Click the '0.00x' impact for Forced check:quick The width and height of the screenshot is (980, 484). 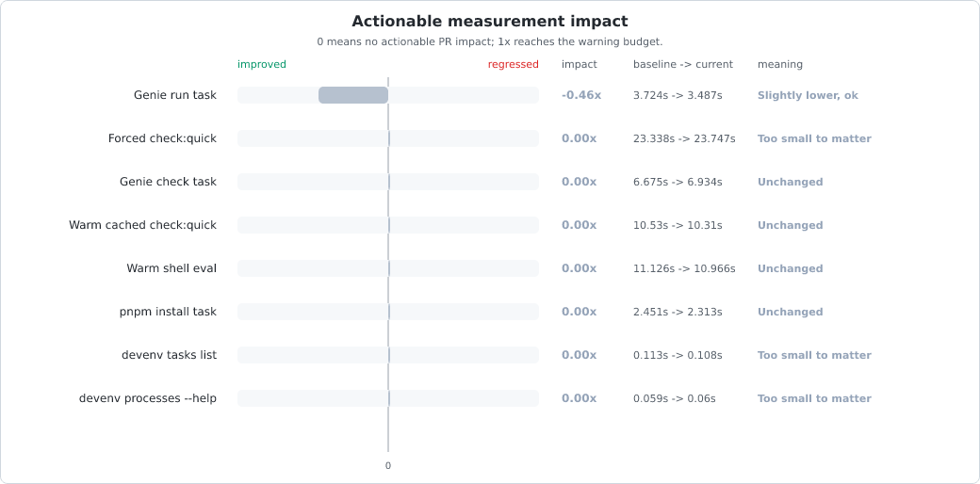(x=579, y=138)
